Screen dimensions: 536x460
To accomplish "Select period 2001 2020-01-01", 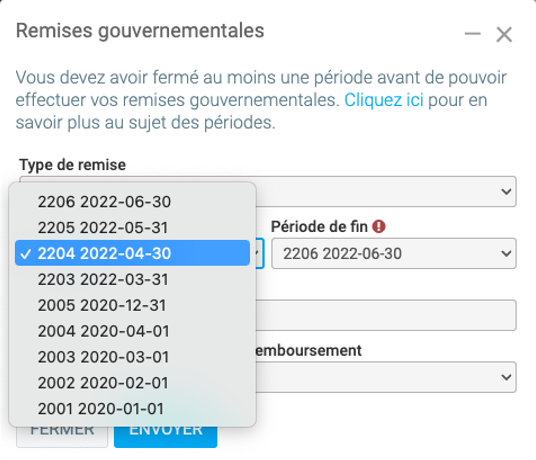I will coord(132,409).
